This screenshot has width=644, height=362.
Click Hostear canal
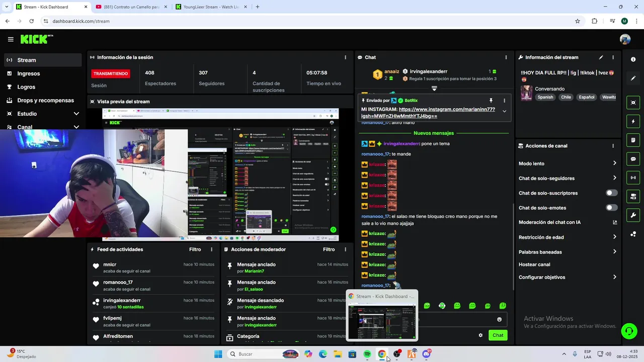coord(534,264)
